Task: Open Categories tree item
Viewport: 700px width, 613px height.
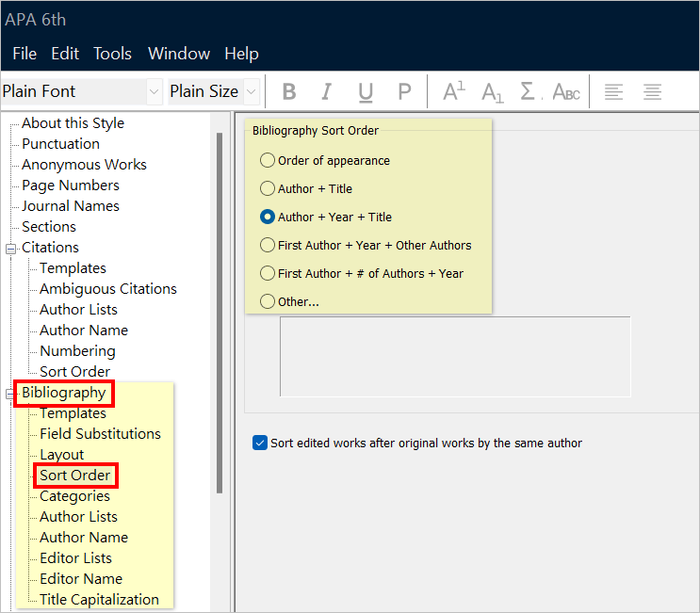Action: (74, 496)
